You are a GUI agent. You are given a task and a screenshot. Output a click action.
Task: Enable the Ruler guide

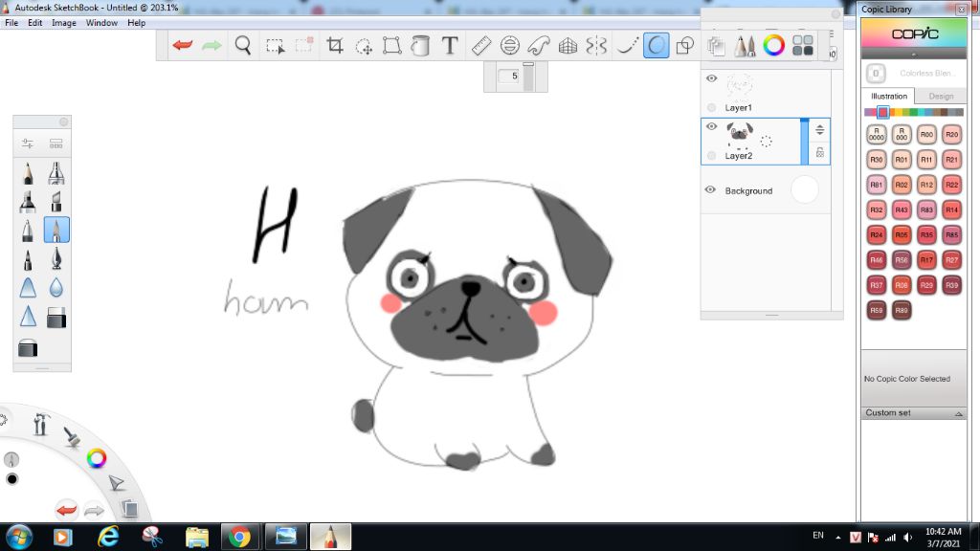(x=480, y=45)
